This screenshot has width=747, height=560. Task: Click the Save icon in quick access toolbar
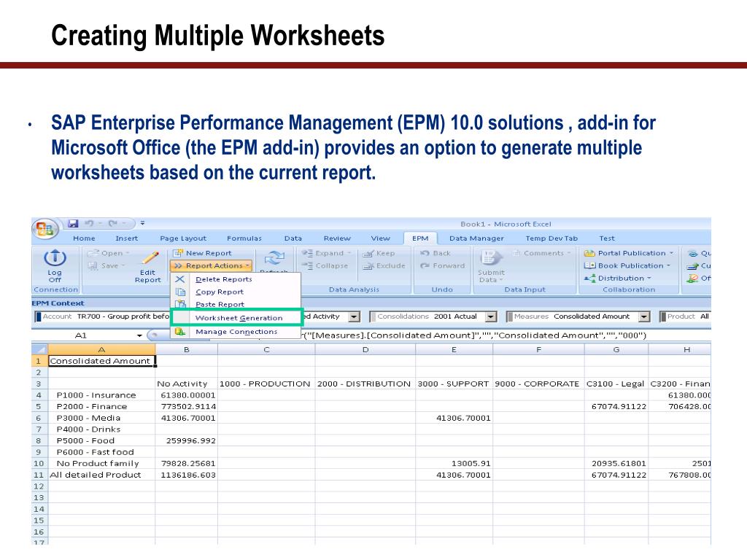72,223
